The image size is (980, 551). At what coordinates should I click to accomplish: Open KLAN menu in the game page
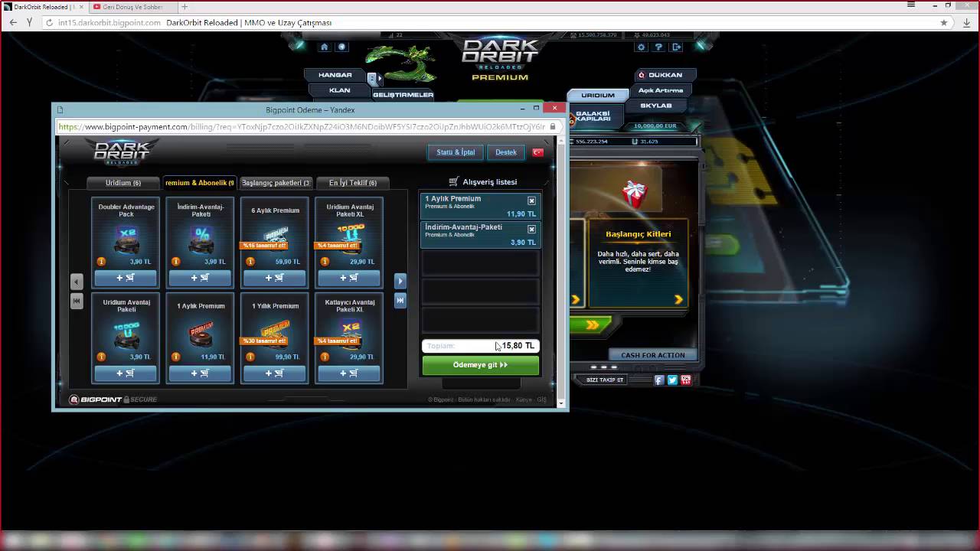(339, 90)
